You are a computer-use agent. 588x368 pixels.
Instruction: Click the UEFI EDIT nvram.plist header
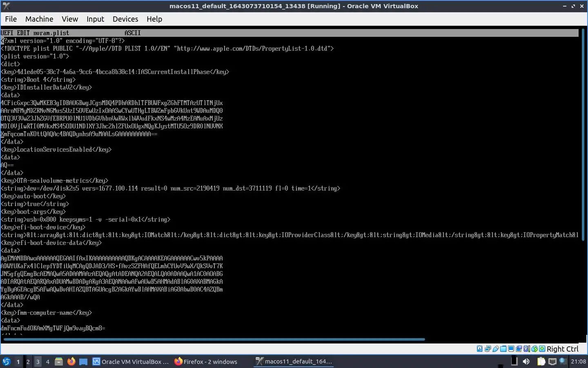coord(35,33)
